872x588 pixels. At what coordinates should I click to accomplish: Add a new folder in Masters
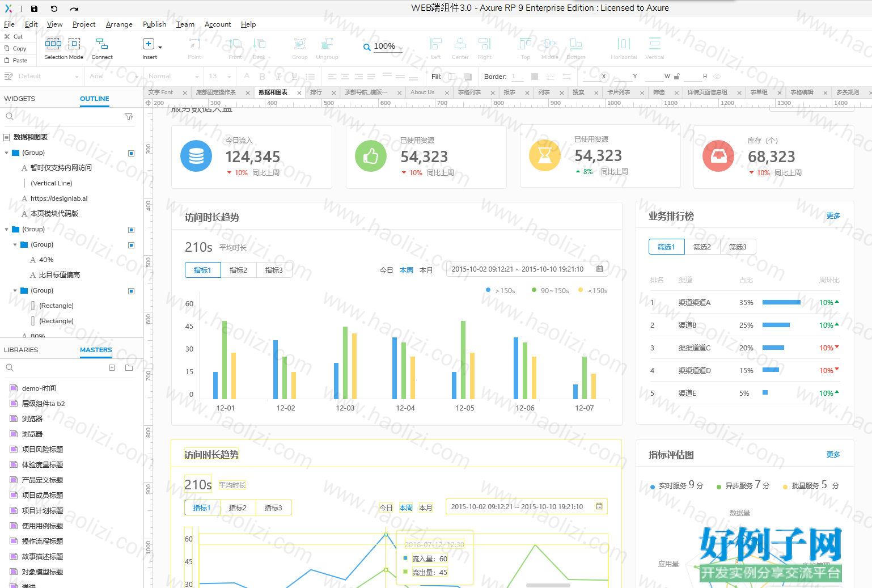tap(129, 367)
